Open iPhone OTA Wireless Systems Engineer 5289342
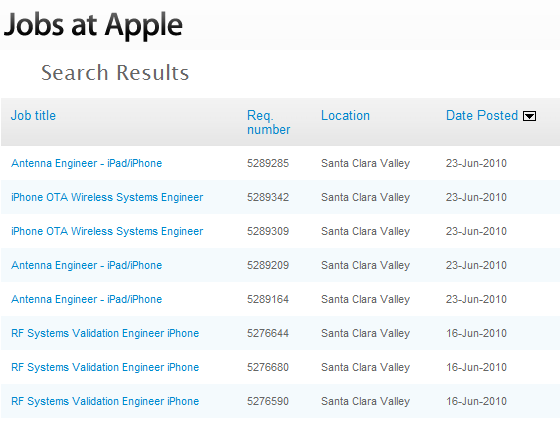560x423 pixels. [x=107, y=197]
